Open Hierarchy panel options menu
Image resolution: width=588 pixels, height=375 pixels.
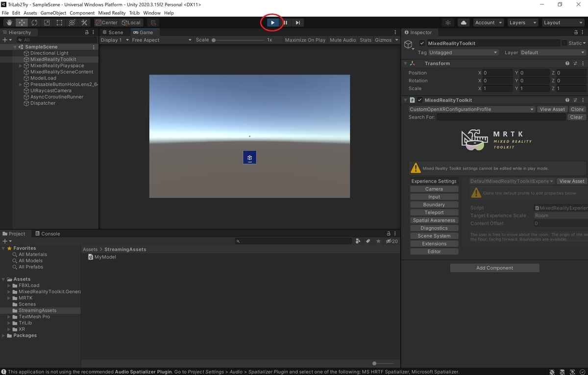95,32
